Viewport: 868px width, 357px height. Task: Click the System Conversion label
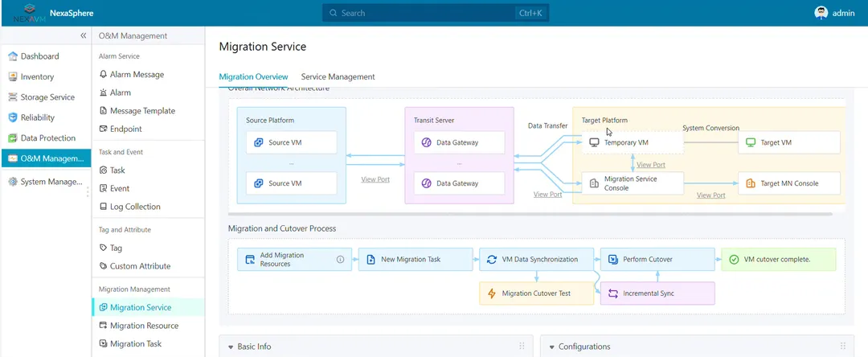point(710,128)
